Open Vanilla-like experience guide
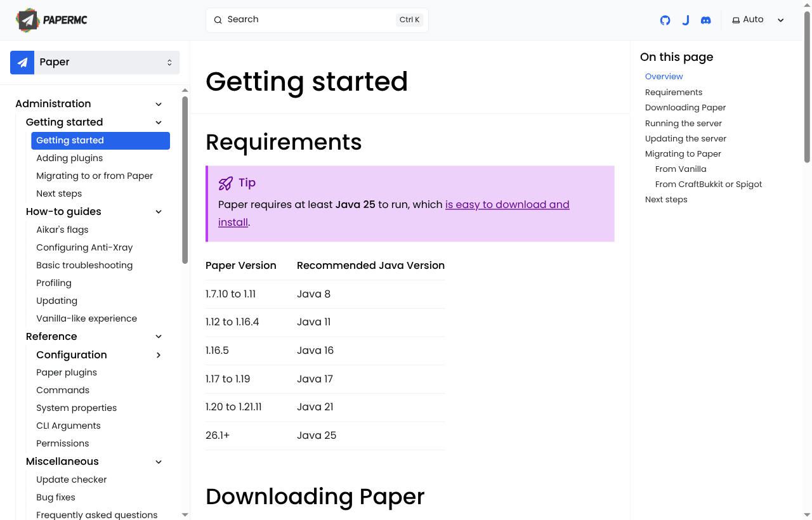 pos(86,319)
